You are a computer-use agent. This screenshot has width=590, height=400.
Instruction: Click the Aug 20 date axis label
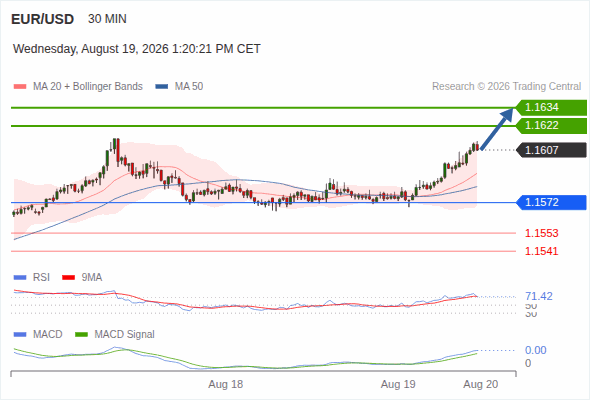[481, 385]
